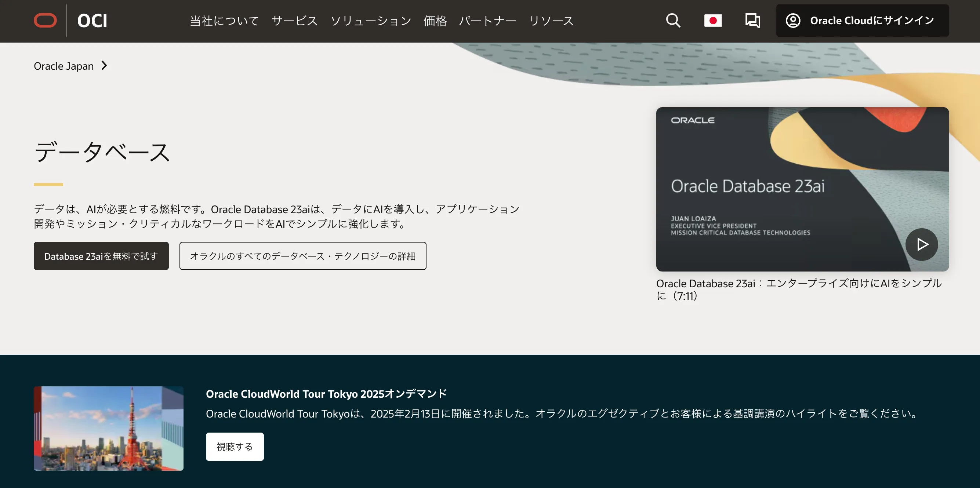980x488 pixels.
Task: Open the Oracle Database 23ai video thumbnail
Action: coord(802,189)
